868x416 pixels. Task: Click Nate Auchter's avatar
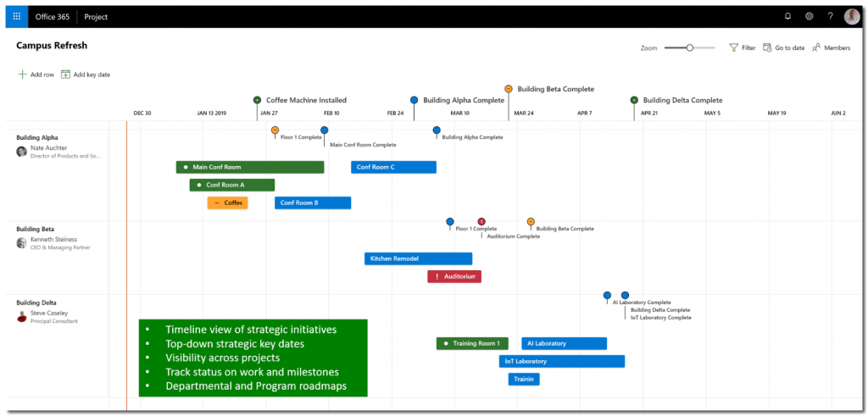coord(21,152)
